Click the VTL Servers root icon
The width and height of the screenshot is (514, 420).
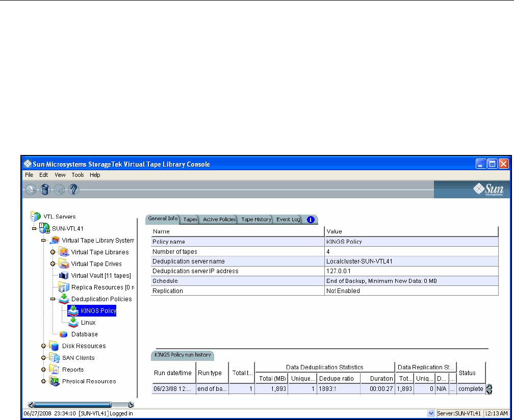click(x=36, y=217)
